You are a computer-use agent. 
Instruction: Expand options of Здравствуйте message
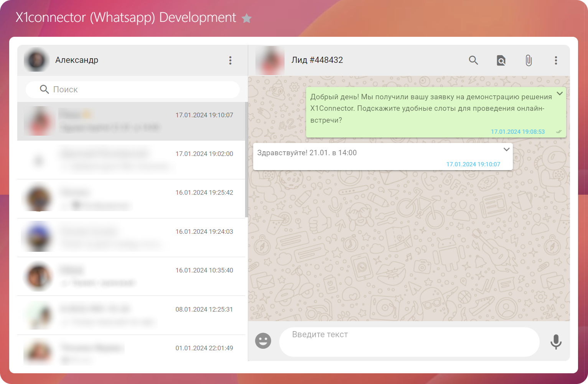506,149
